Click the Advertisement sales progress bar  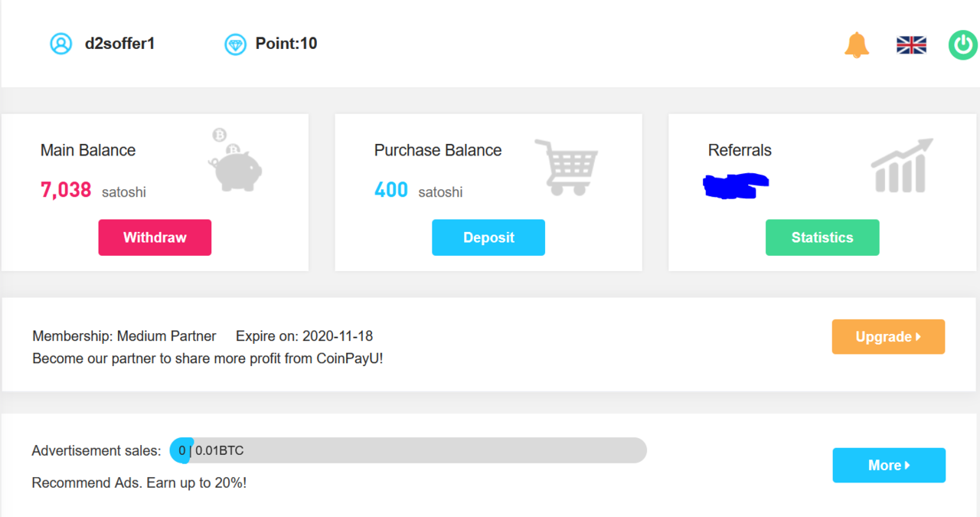(408, 450)
